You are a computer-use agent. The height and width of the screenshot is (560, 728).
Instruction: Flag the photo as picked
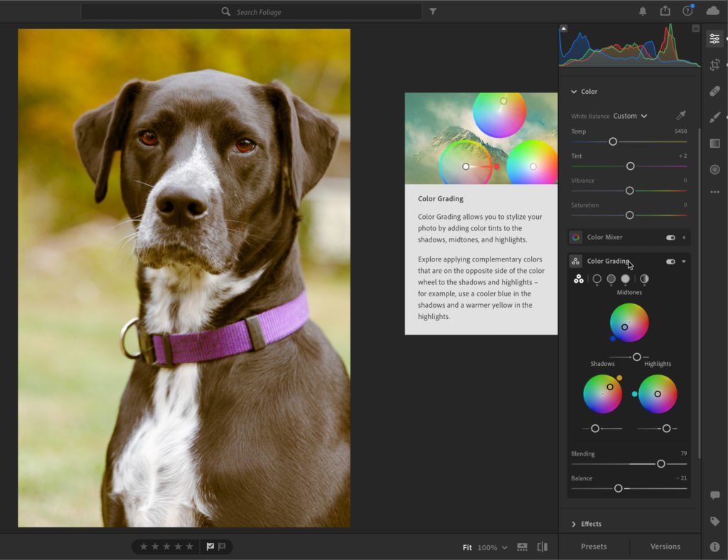[x=210, y=546]
